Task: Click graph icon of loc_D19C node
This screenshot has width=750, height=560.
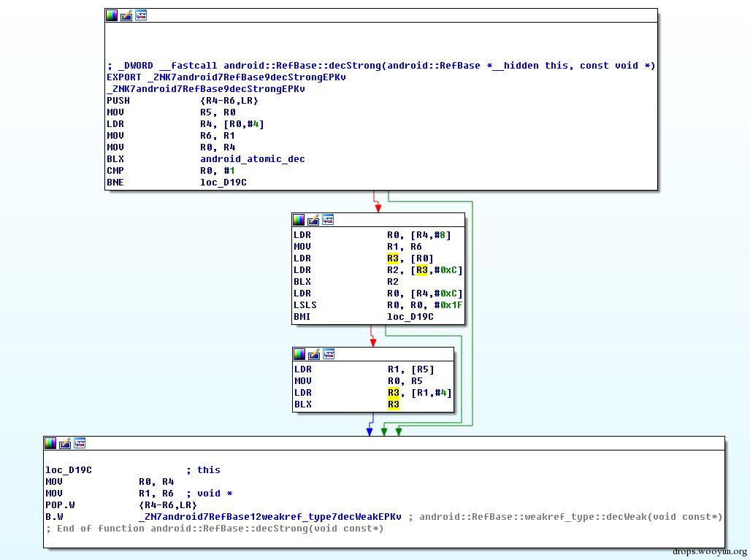Action: pos(80,443)
